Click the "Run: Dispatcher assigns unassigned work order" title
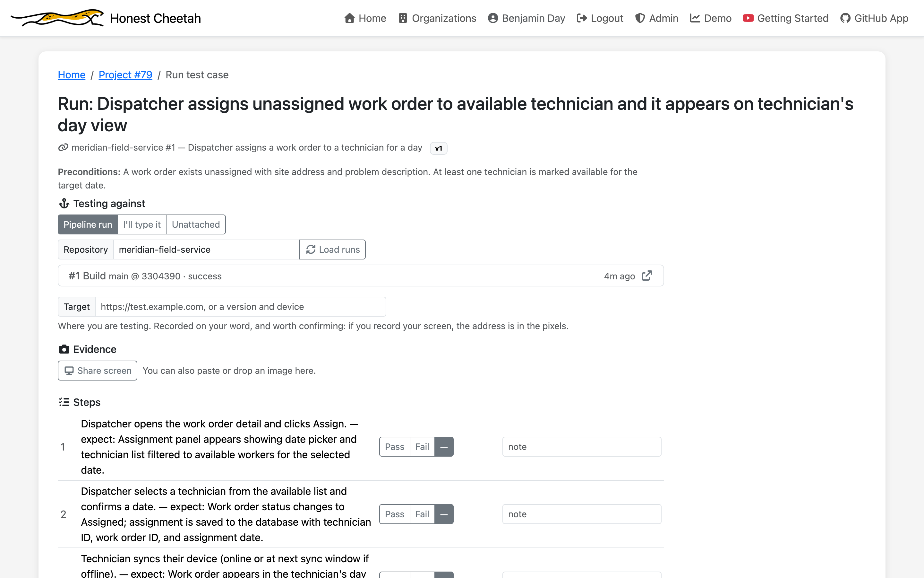The image size is (924, 578). (456, 114)
